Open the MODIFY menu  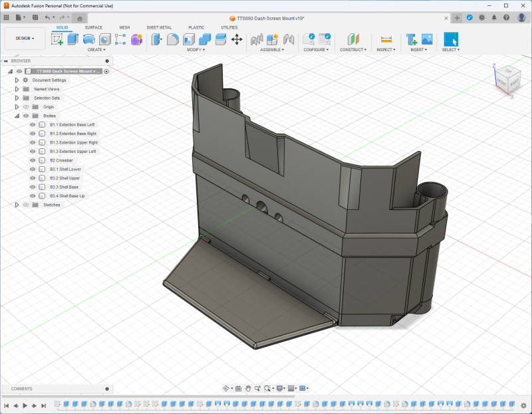pyautogui.click(x=196, y=50)
